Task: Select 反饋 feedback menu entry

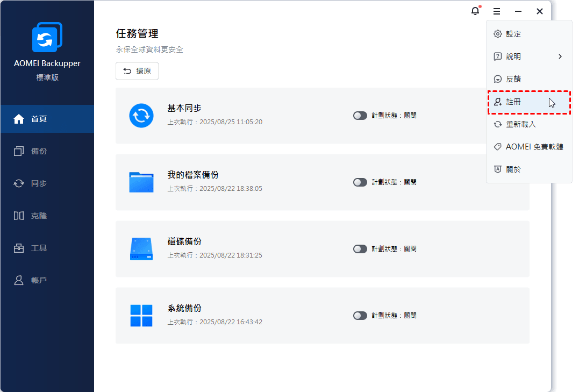Action: tap(529, 79)
